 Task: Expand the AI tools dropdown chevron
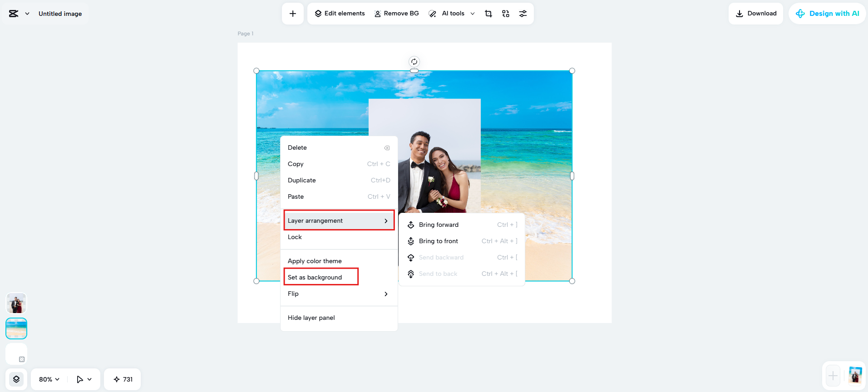(x=473, y=14)
